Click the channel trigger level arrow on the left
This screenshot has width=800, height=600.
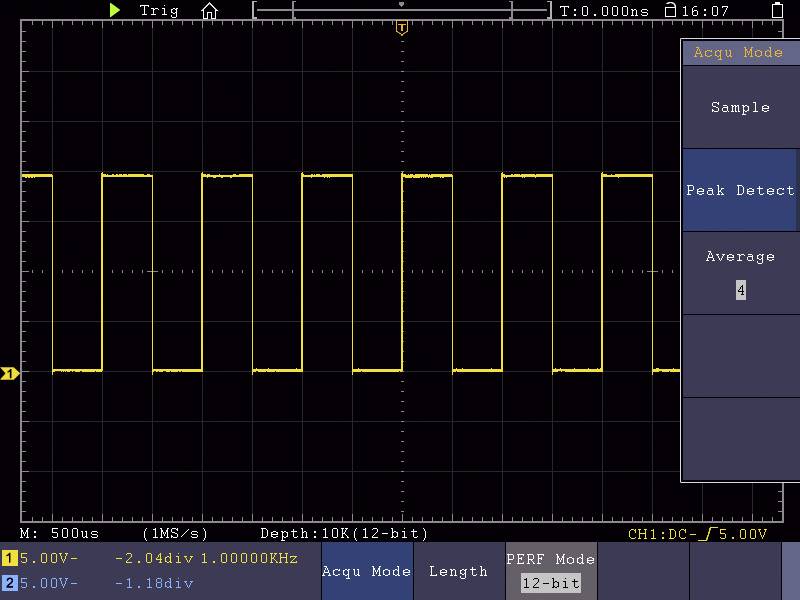click(8, 372)
